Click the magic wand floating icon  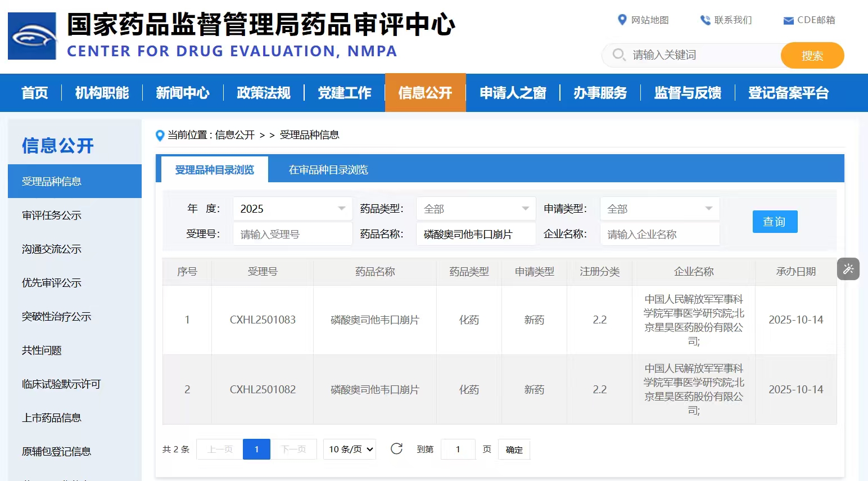(x=848, y=269)
